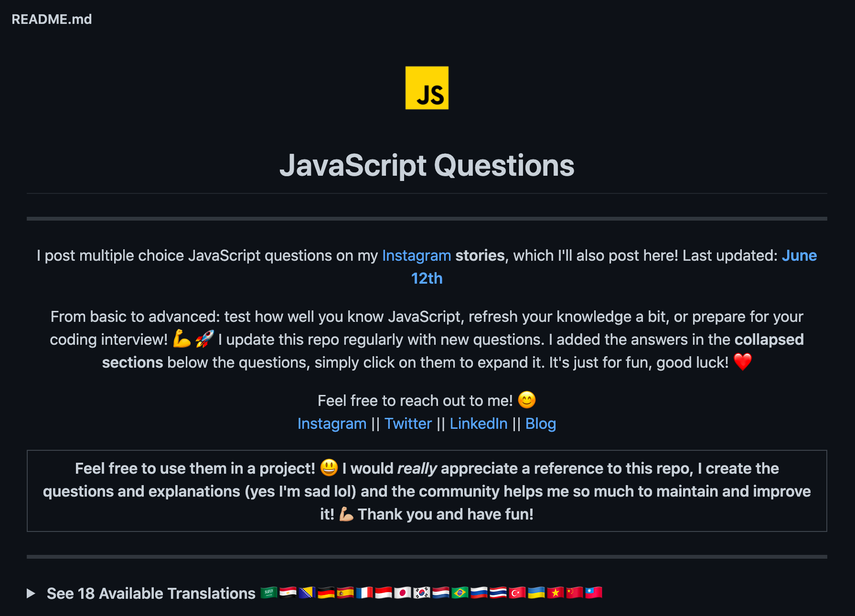Go to the LinkedIn profile link
855x616 pixels.
coord(479,424)
